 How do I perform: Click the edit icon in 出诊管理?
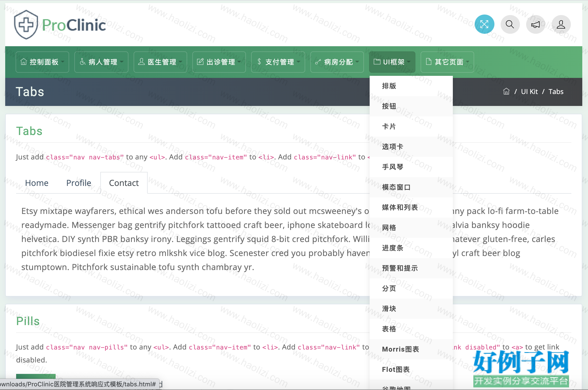(200, 62)
